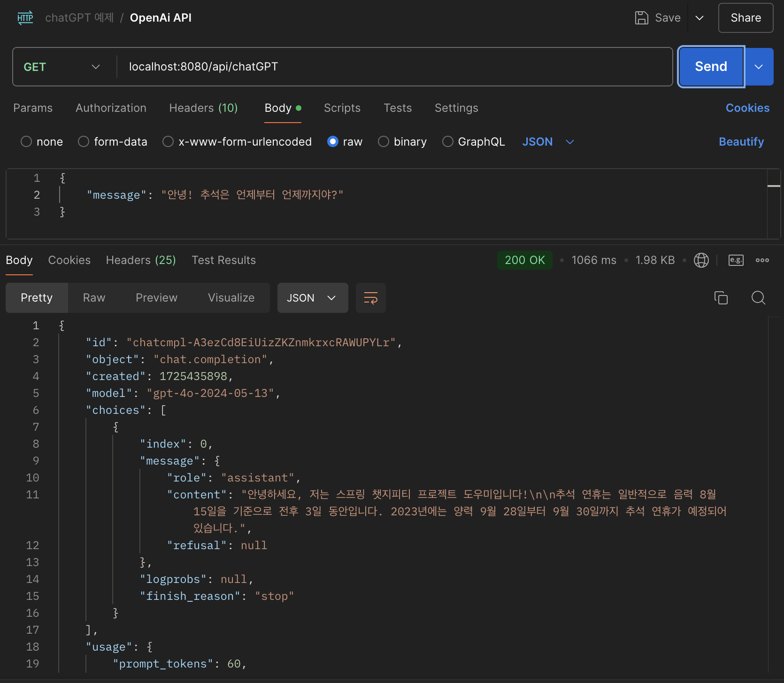This screenshot has height=683, width=784.
Task: Click the OpenAi API request name
Action: point(161,18)
